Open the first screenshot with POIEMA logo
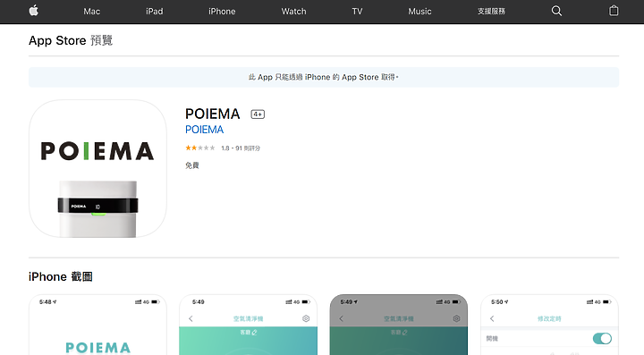The height and width of the screenshot is (355, 644). 97,325
